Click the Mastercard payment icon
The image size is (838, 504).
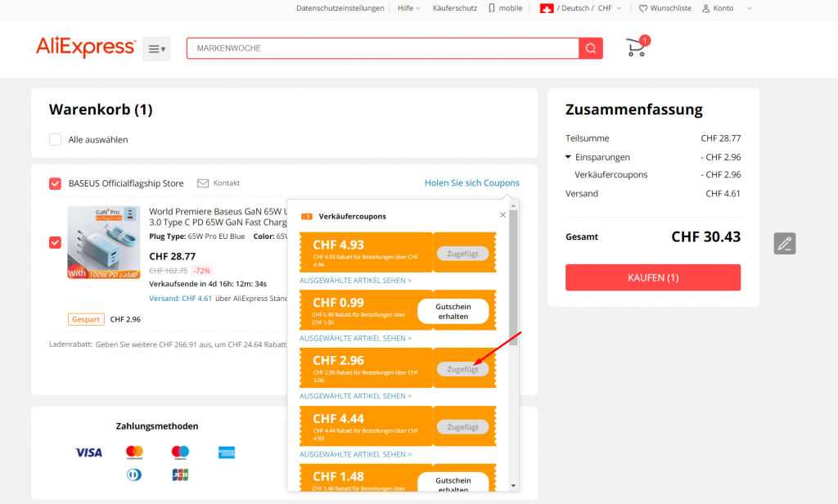[x=135, y=452]
